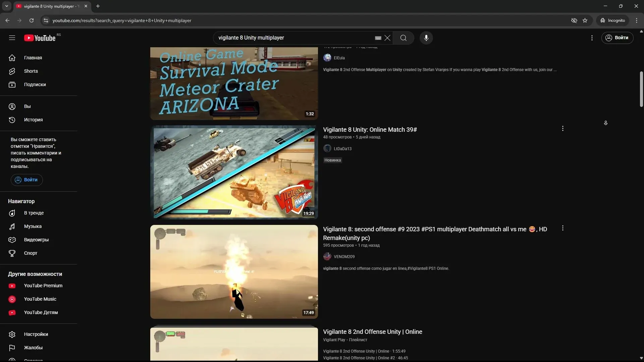Play the Vigilante 8 Online 19:29 thumbnail
The height and width of the screenshot is (362, 644).
[234, 172]
